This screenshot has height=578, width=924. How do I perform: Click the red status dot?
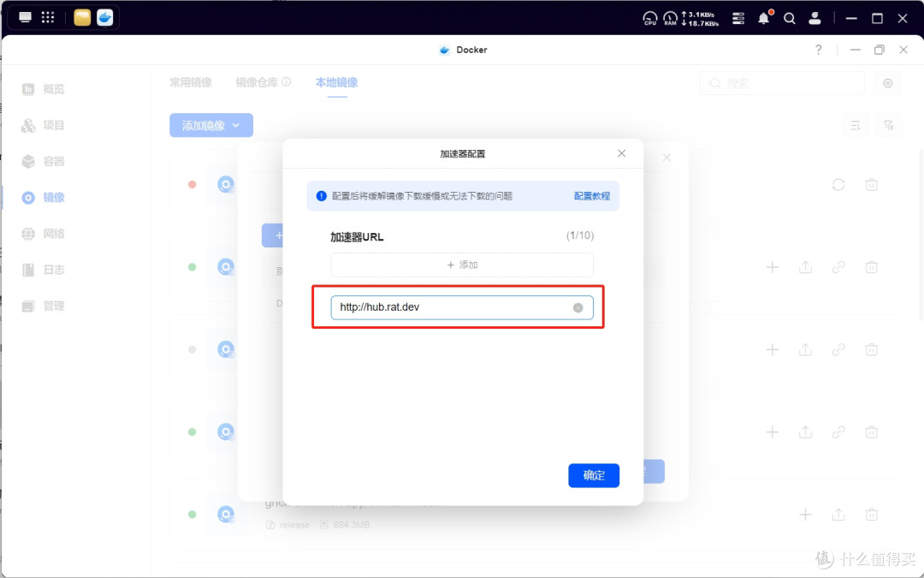(x=192, y=185)
